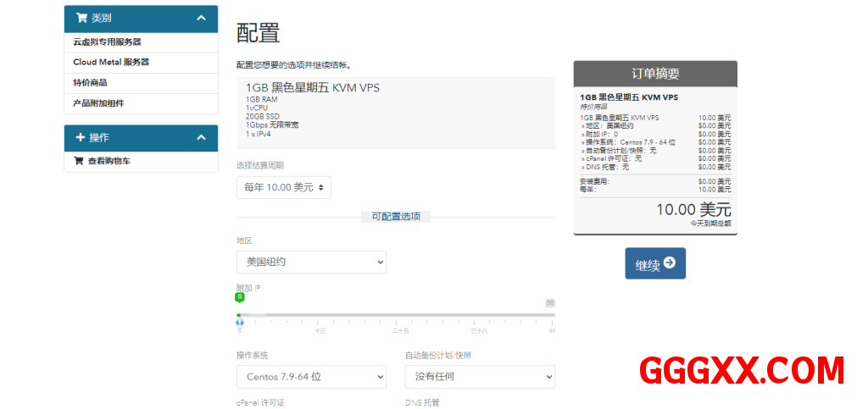Go to 特价商品 category
The height and width of the screenshot is (409, 868).
(x=90, y=83)
